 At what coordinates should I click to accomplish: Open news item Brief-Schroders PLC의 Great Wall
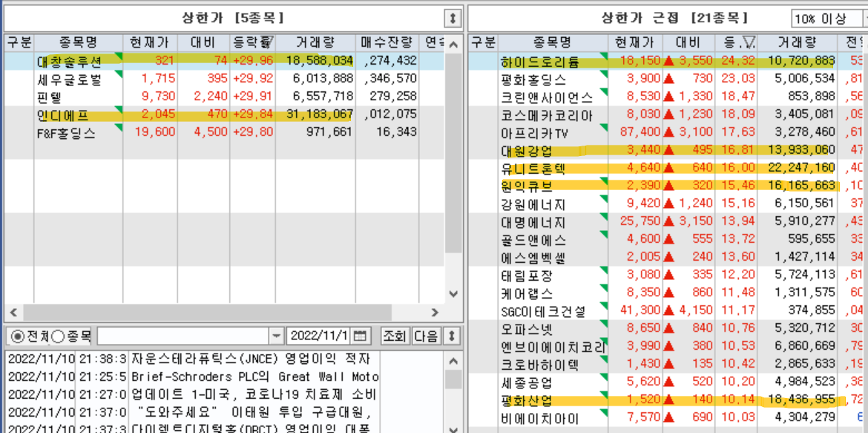(255, 377)
